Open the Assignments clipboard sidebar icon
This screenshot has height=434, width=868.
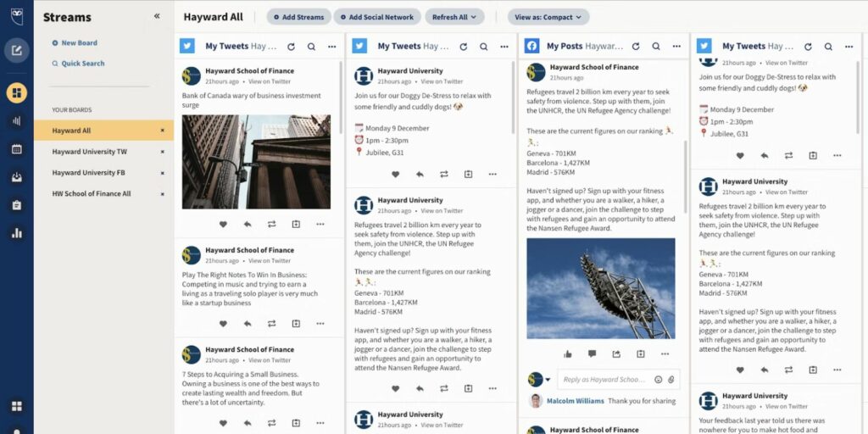[x=17, y=205]
